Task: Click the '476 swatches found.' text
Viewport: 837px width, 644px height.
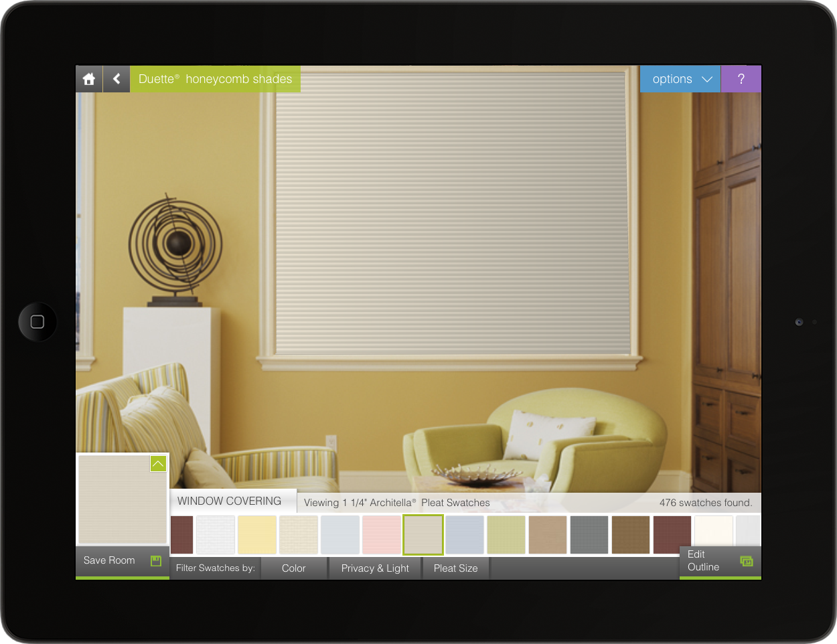Action: point(706,503)
